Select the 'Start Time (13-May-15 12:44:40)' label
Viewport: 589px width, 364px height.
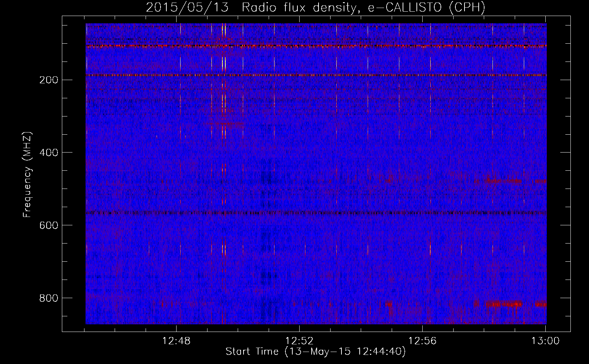316,352
